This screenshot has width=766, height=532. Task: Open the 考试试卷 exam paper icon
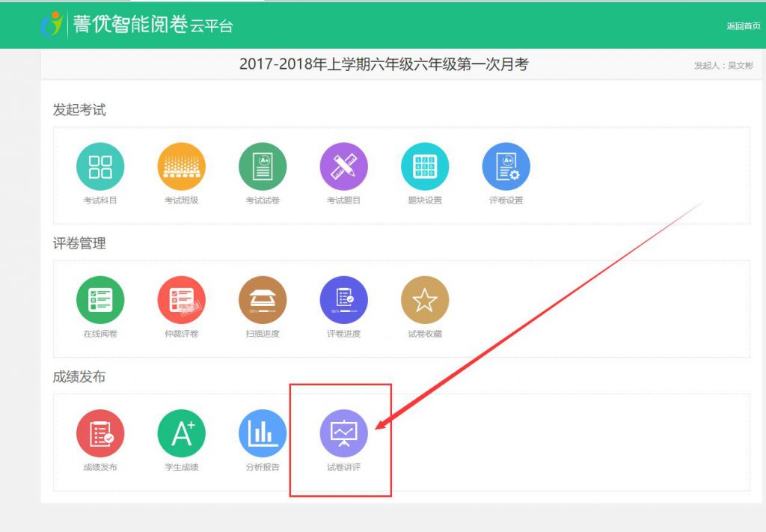click(x=263, y=166)
